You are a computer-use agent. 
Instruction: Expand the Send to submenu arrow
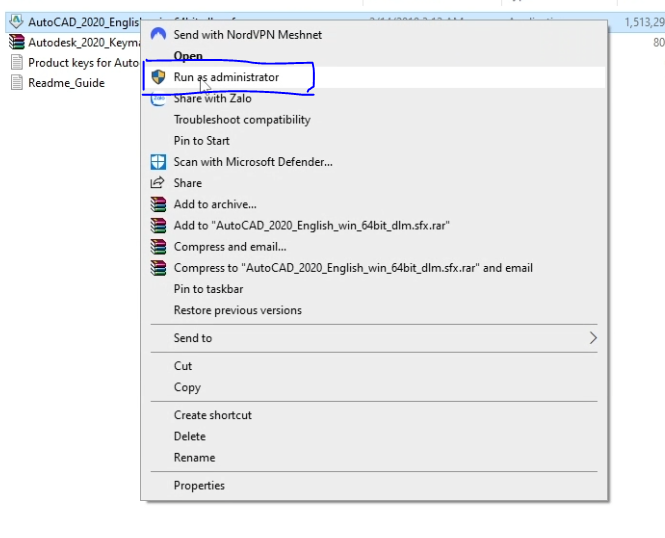(593, 338)
